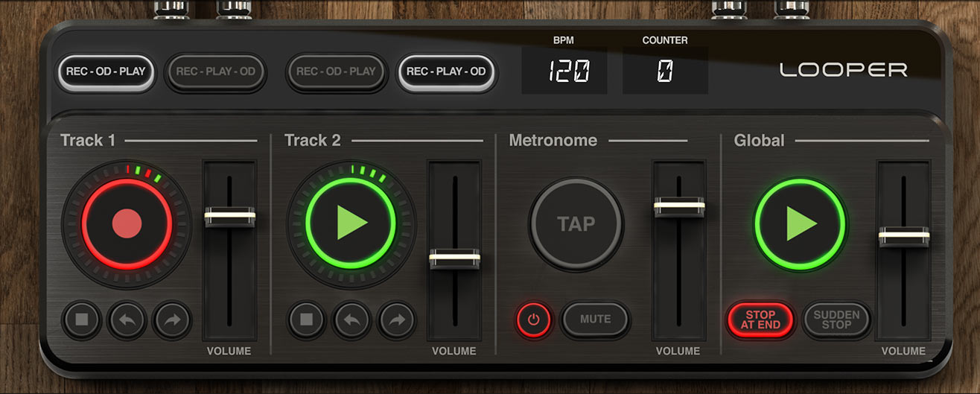The image size is (980, 394).
Task: Stop Track 1 with its square icon
Action: 82,320
